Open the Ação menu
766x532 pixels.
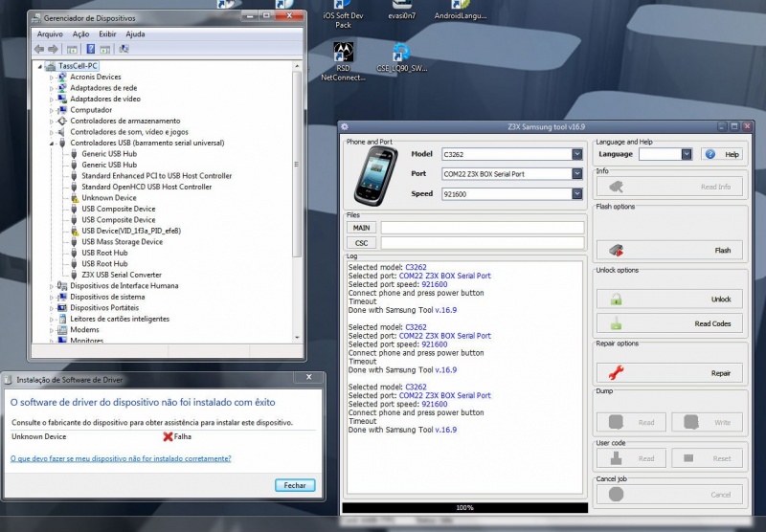click(x=80, y=34)
